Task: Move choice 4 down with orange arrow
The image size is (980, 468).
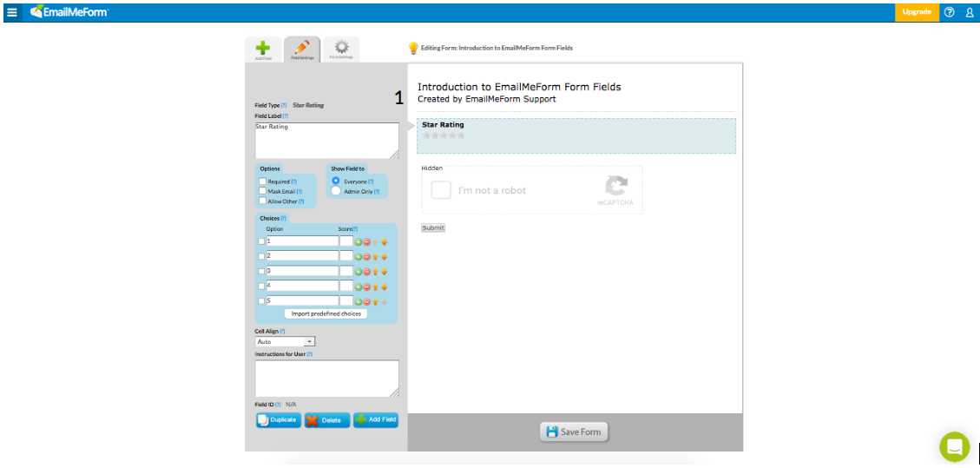Action: pos(385,287)
